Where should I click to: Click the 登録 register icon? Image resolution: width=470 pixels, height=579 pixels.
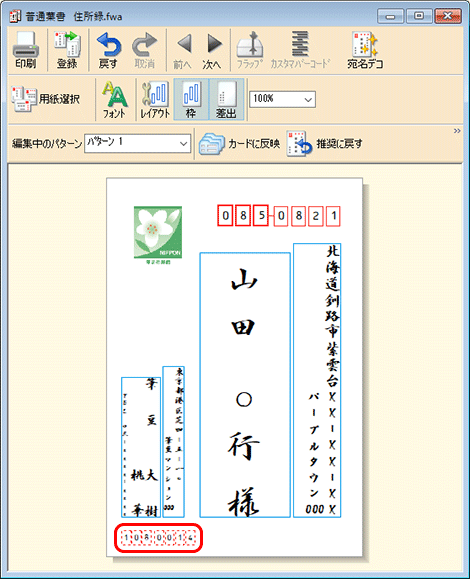(68, 50)
